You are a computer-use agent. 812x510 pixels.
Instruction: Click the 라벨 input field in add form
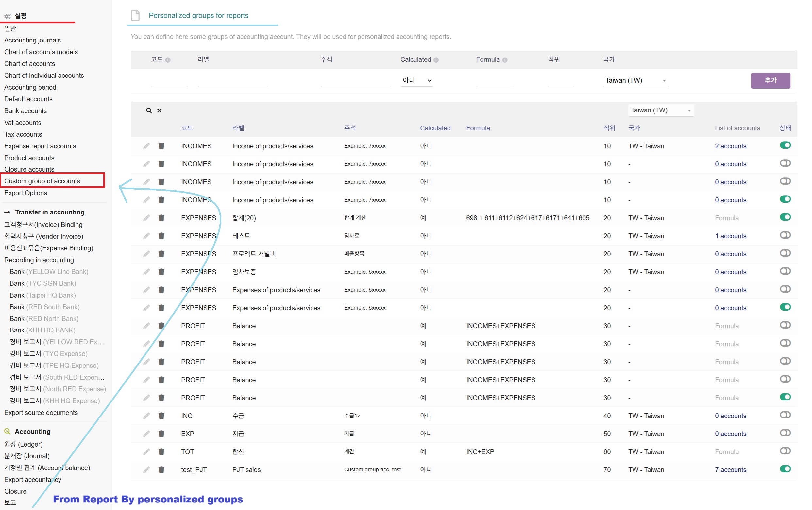click(233, 81)
